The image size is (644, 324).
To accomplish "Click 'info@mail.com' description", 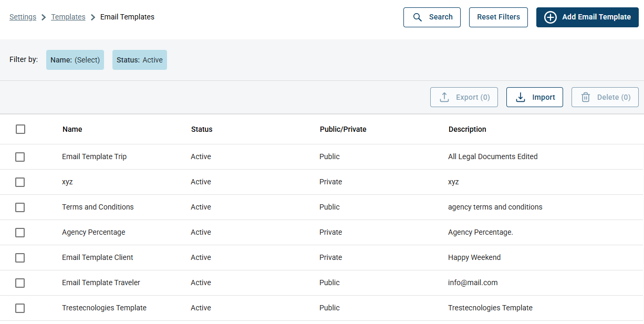I will (473, 283).
